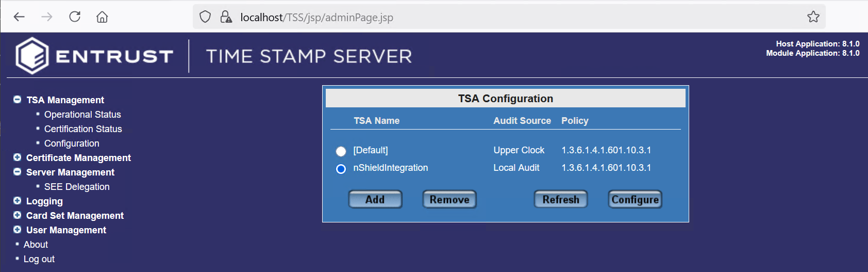Click the Refresh button

tap(561, 199)
